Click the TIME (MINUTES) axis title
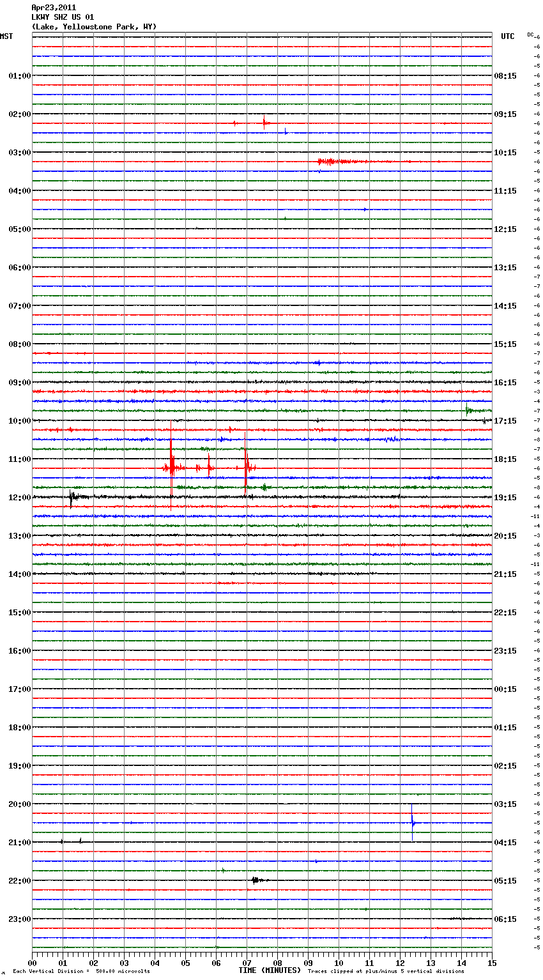 coord(270,970)
